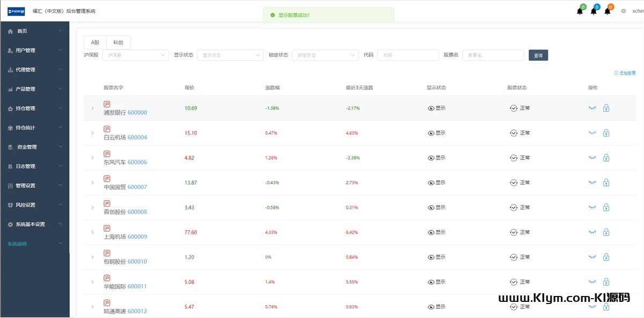Click the bell icon with green badge
644x318 pixels.
580,11
